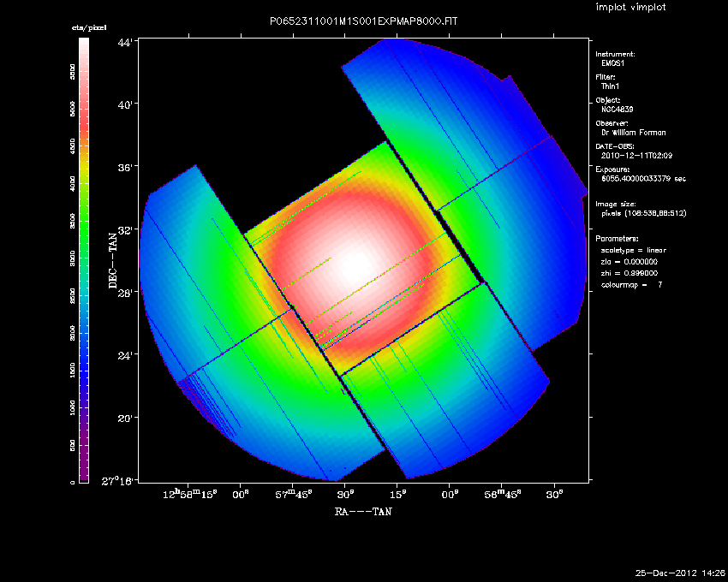
Task: Click the 28' declination tick label
Action: click(126, 293)
